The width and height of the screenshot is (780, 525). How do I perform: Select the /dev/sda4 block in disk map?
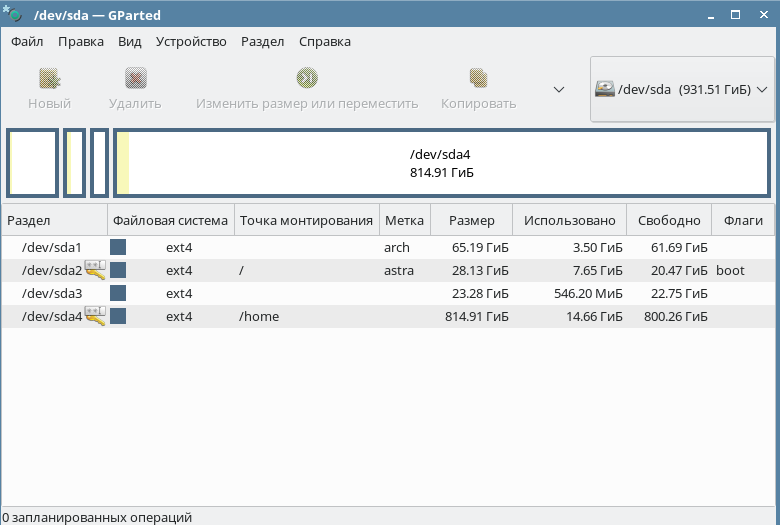[x=442, y=163]
